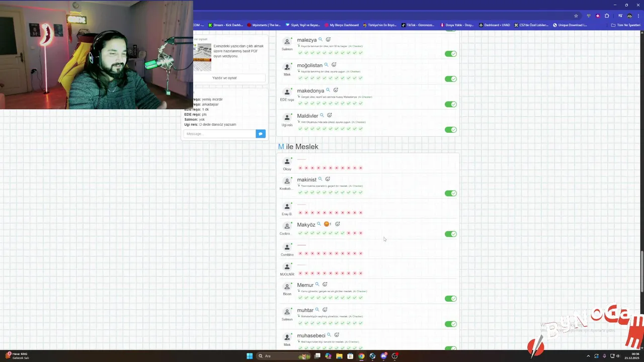Open Chrome three-dot menu
The image size is (644, 362).
(x=638, y=16)
